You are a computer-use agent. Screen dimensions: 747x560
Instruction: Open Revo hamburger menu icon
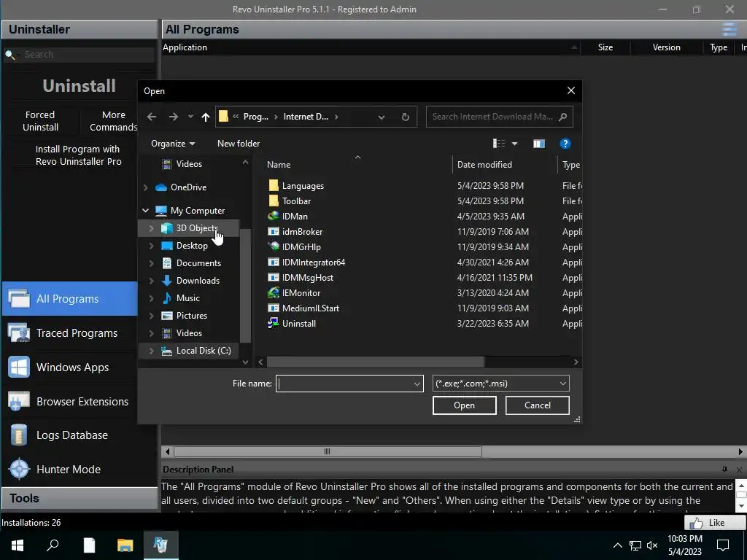pyautogui.click(x=729, y=29)
